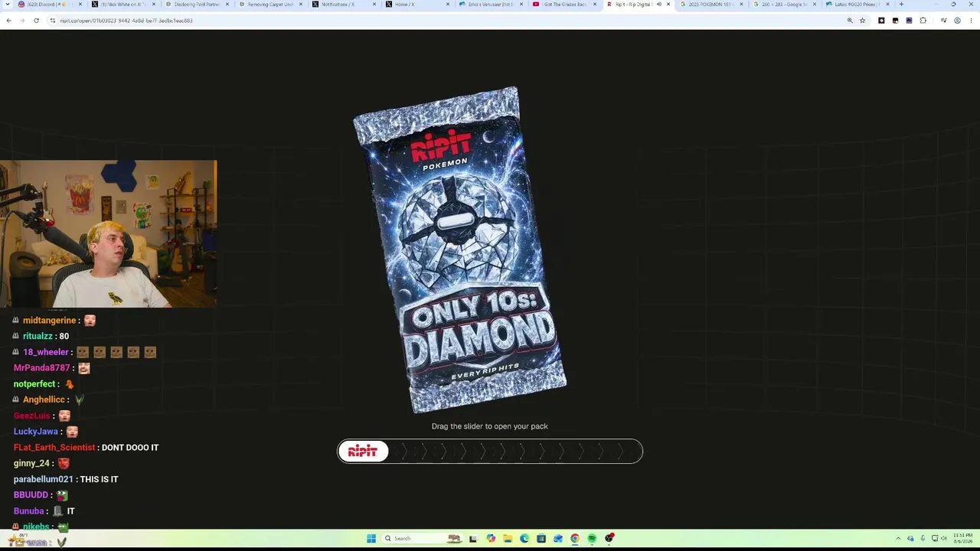Viewport: 980px width, 551px height.
Task: Click the LuckyJawa chat username
Action: tap(36, 432)
